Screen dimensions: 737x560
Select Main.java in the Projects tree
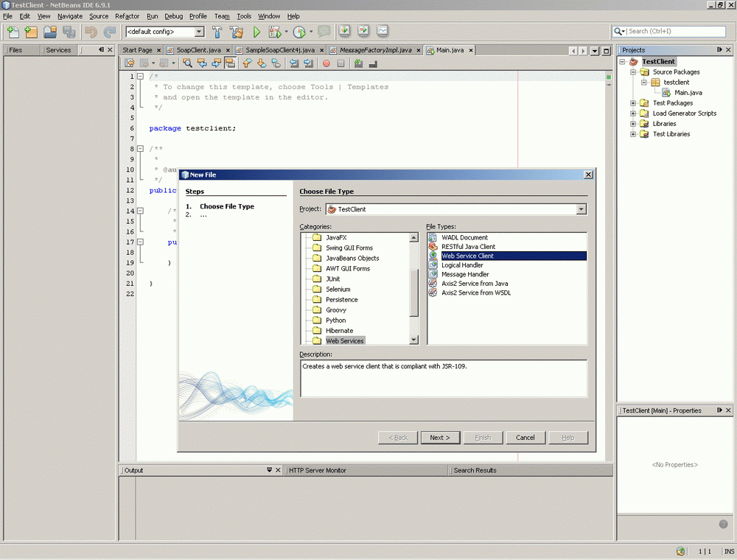tap(688, 93)
